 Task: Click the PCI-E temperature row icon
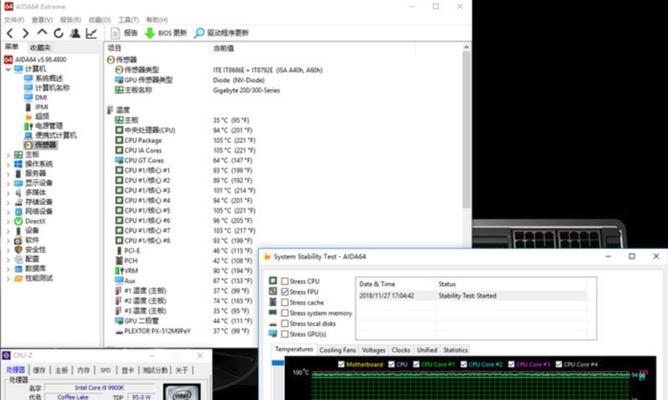click(x=119, y=250)
